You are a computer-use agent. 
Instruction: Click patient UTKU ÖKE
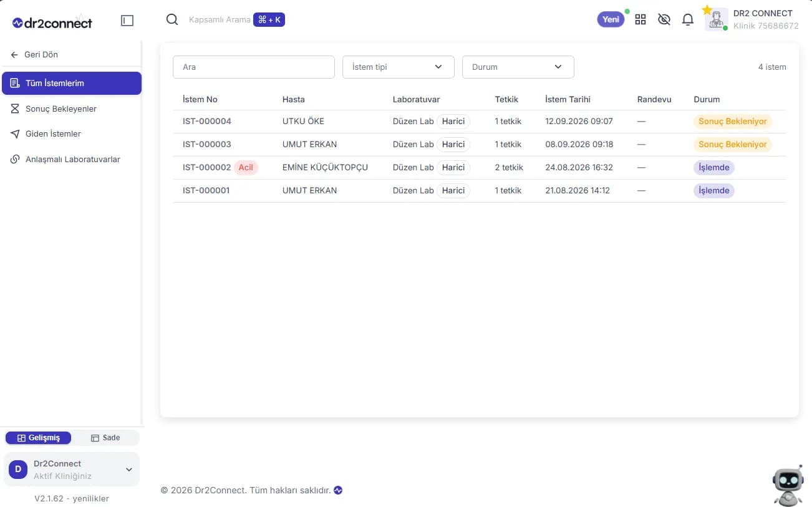tap(303, 121)
